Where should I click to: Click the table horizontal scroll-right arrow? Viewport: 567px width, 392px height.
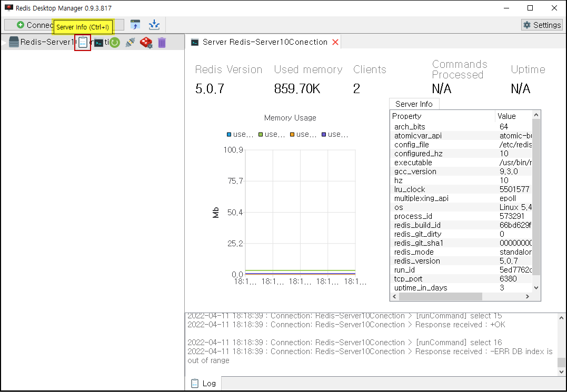528,297
